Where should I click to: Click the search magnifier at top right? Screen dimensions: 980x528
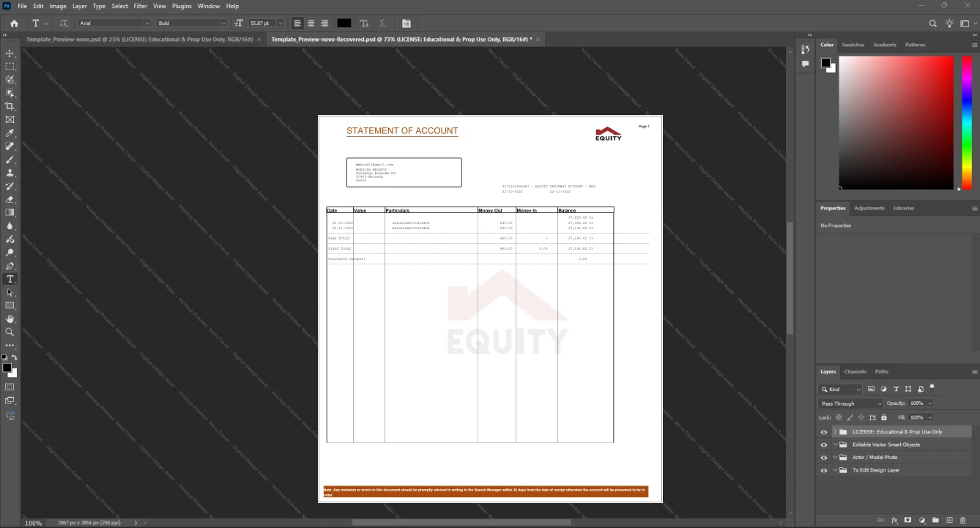932,23
